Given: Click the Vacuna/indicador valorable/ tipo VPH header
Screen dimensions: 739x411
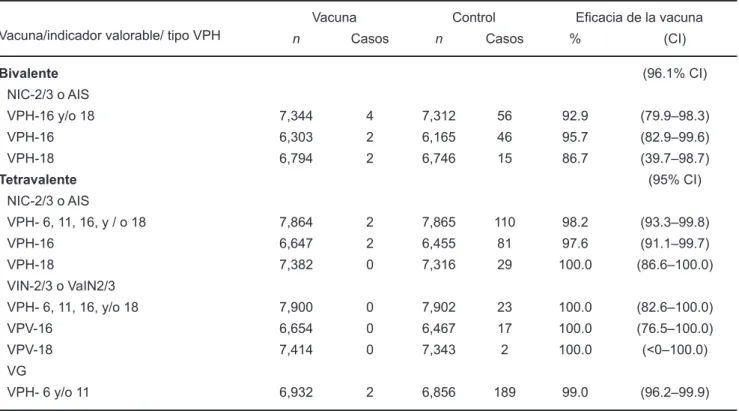Looking at the screenshot, I should click(110, 35).
